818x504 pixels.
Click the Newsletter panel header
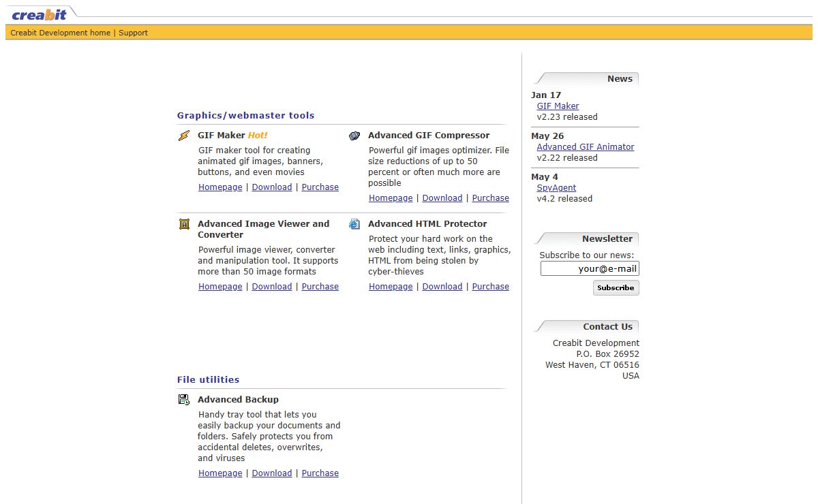tap(586, 239)
